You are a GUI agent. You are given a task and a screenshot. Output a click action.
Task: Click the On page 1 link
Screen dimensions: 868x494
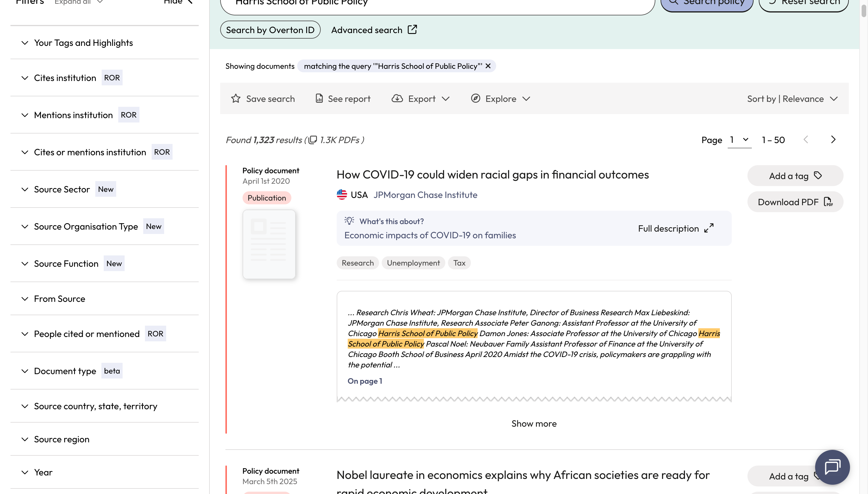click(x=365, y=381)
